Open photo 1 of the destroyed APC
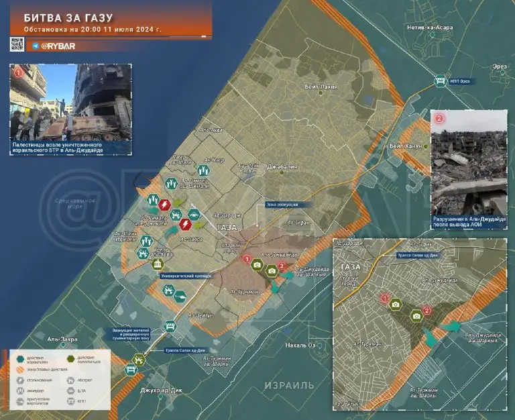The width and height of the screenshot is (515, 420). click(70, 102)
